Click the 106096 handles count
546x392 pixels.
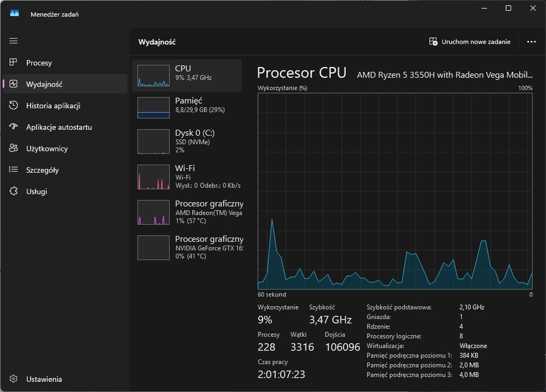click(x=343, y=347)
